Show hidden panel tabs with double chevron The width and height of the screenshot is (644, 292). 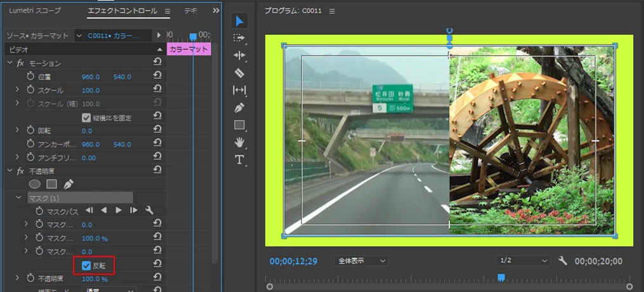tap(216, 11)
